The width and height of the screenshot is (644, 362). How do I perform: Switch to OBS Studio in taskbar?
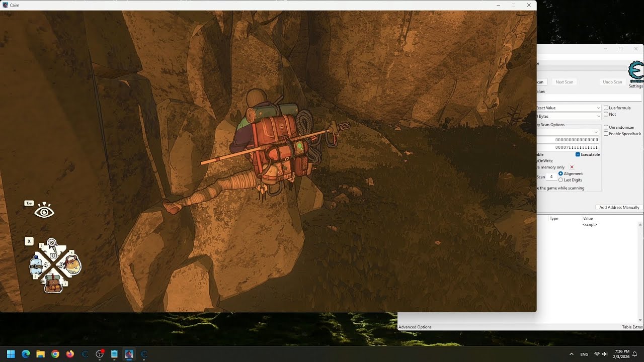(x=100, y=354)
